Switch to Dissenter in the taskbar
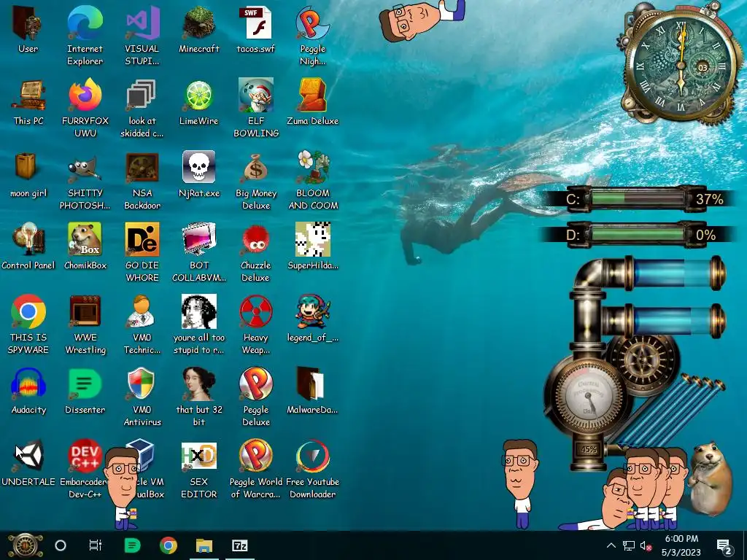This screenshot has width=747, height=560. [132, 545]
